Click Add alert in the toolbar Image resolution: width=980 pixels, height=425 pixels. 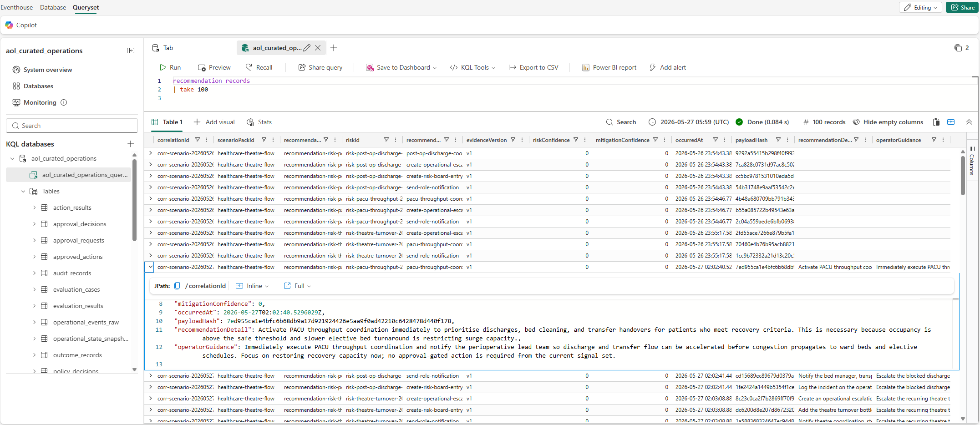tap(667, 67)
